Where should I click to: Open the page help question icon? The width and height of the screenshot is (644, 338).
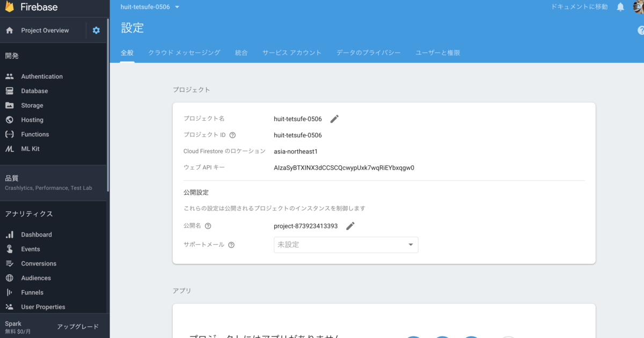(641, 31)
